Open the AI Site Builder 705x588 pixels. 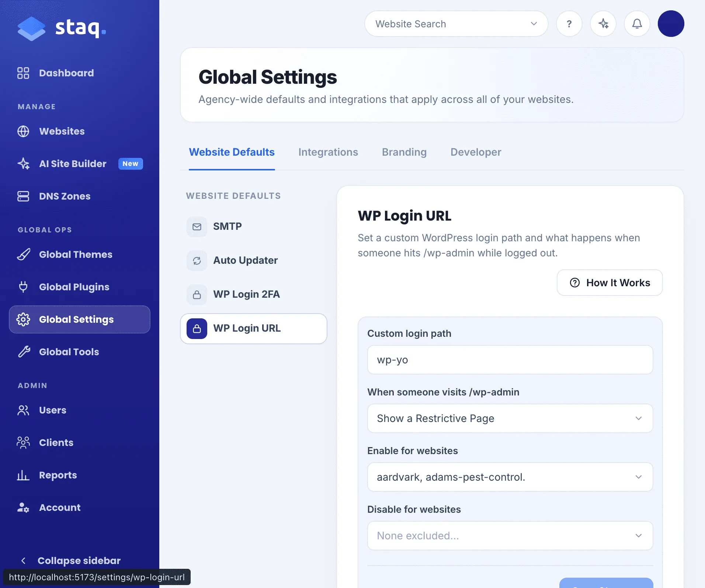tap(80, 164)
